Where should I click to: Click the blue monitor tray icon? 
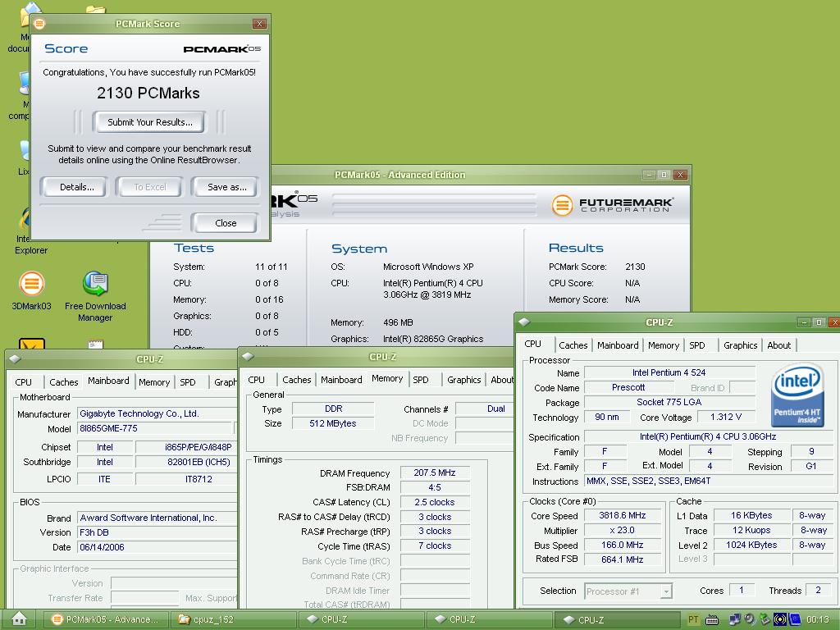click(x=794, y=619)
